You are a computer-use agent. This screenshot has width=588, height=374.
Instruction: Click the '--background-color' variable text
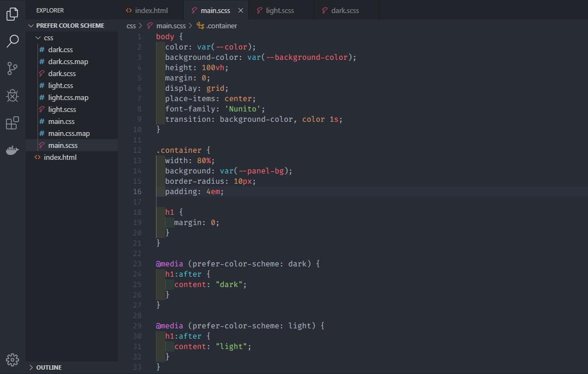tap(306, 57)
